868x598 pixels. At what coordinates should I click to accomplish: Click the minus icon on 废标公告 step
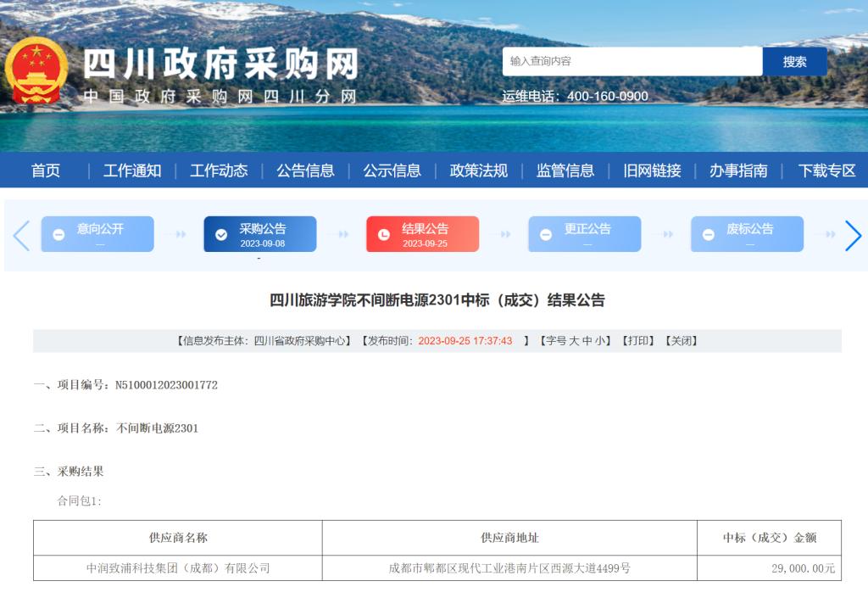coord(708,235)
